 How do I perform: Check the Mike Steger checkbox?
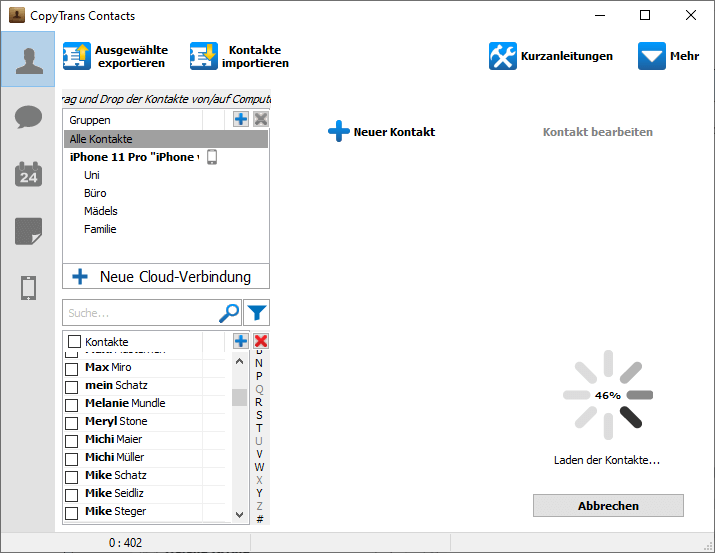72,513
